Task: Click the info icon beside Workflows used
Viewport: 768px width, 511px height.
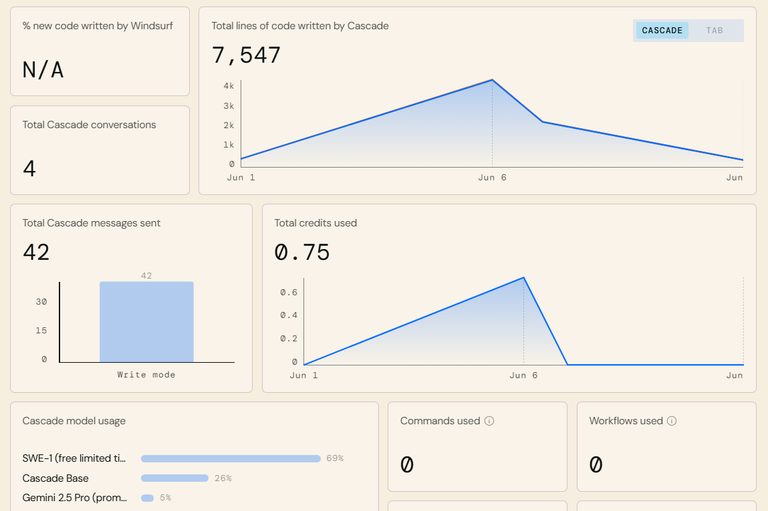Action: (672, 421)
